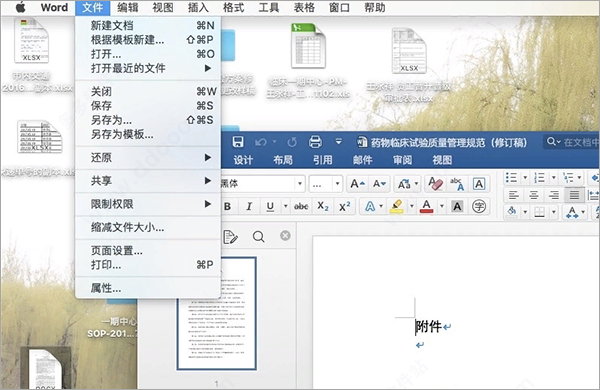Choose 新建文档 from the file menu
This screenshot has width=600, height=390.
tap(148, 25)
